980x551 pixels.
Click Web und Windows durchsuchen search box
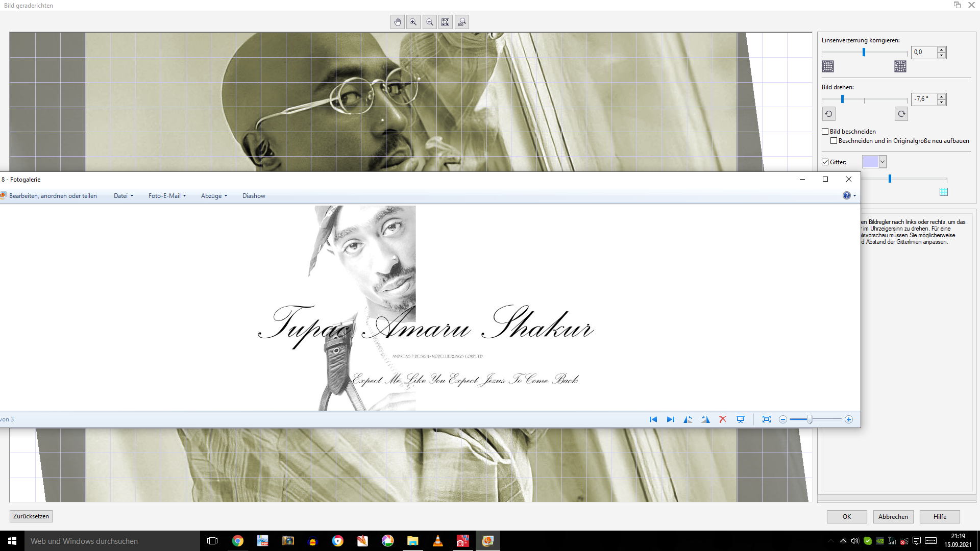(112, 541)
